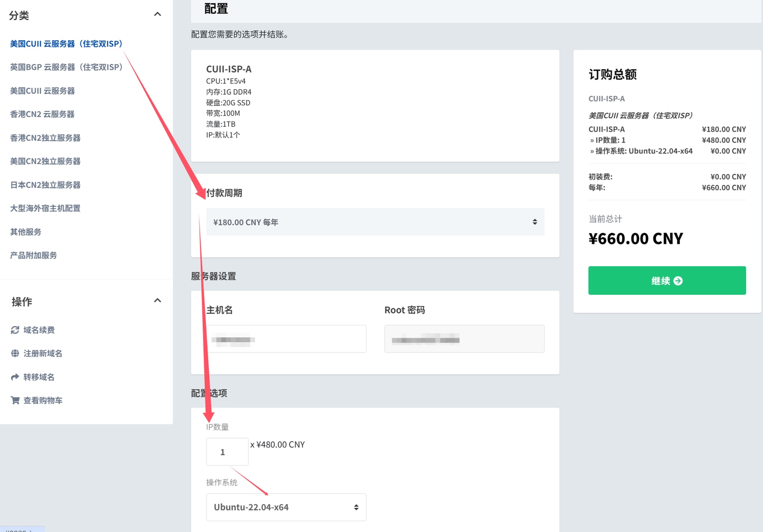The height and width of the screenshot is (532, 763).
Task: Open the 香港CN2 云服务器 category
Action: click(42, 114)
